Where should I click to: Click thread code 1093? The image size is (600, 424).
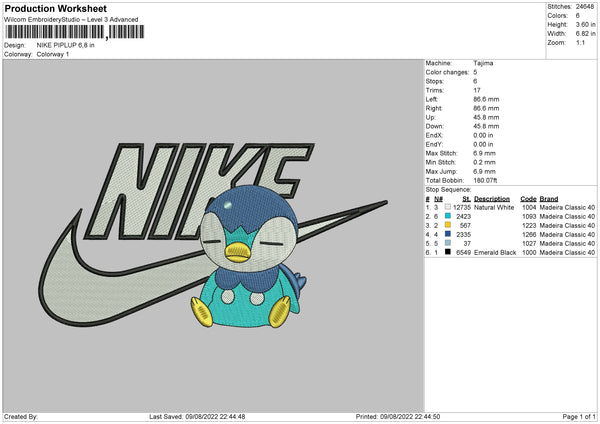click(529, 217)
